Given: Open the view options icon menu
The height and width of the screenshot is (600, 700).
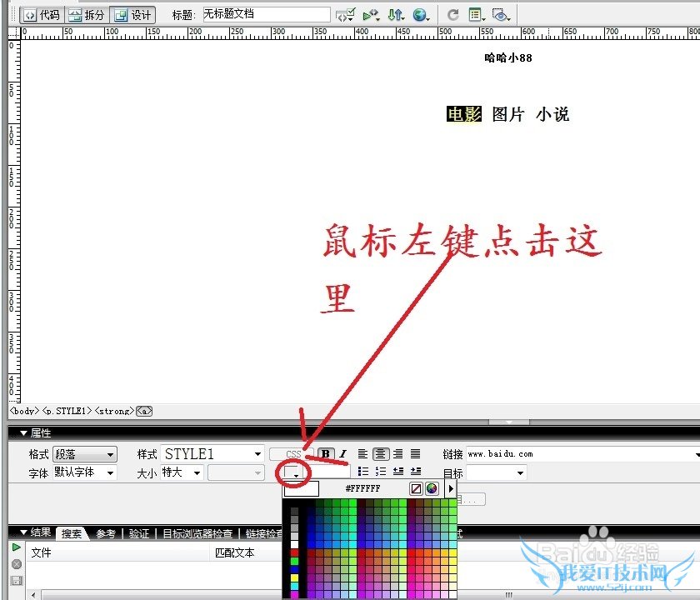Looking at the screenshot, I should point(477,15).
